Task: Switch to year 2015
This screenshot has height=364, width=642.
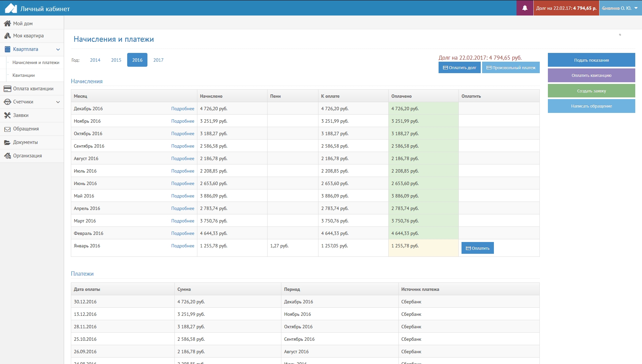Action: pos(116,60)
